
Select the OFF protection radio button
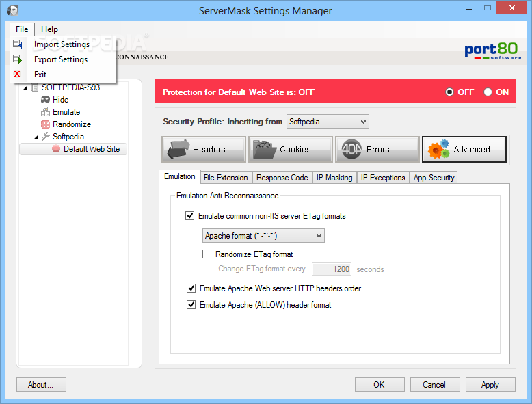pyautogui.click(x=449, y=92)
